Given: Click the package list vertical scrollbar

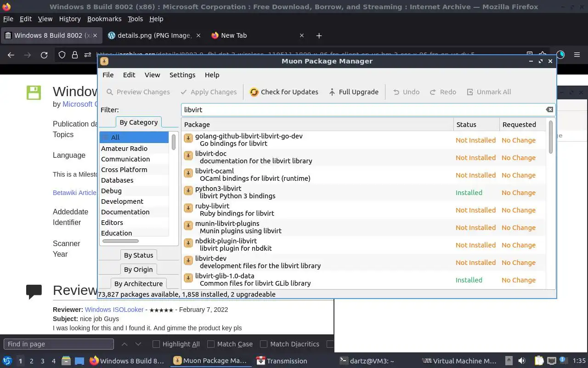Looking at the screenshot, I should coord(551,137).
